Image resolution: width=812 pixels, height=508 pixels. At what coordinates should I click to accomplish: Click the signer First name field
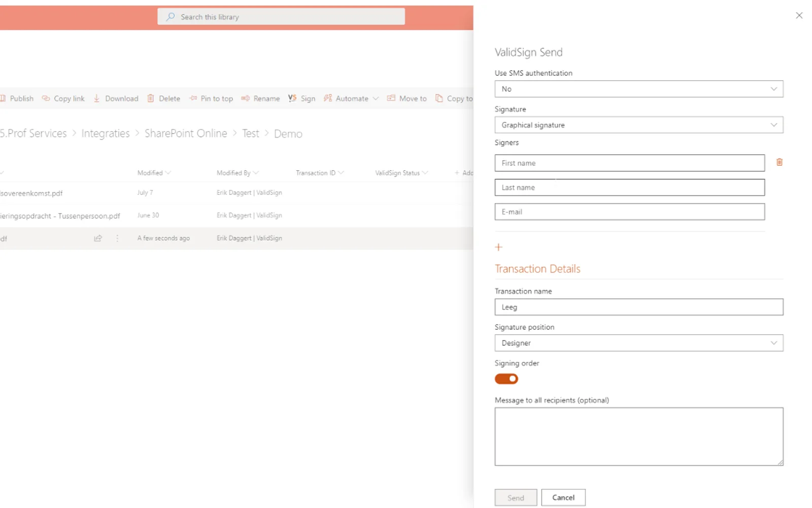pos(630,163)
